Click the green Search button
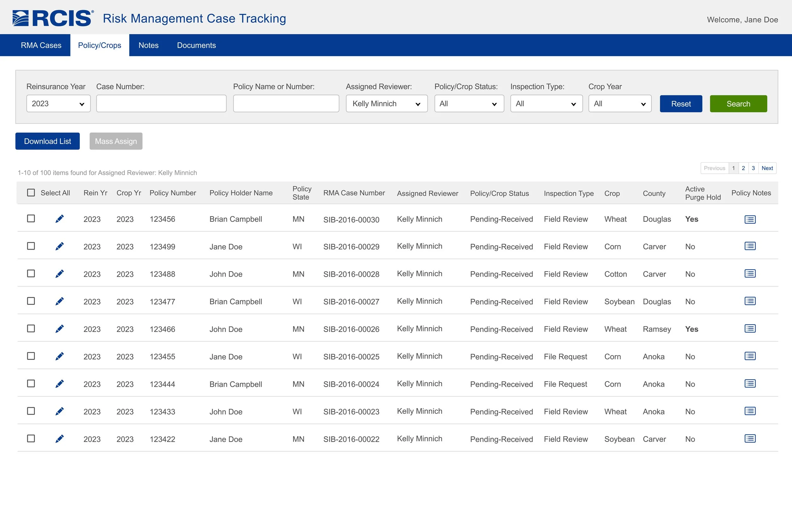This screenshot has height=532, width=792. coord(738,104)
